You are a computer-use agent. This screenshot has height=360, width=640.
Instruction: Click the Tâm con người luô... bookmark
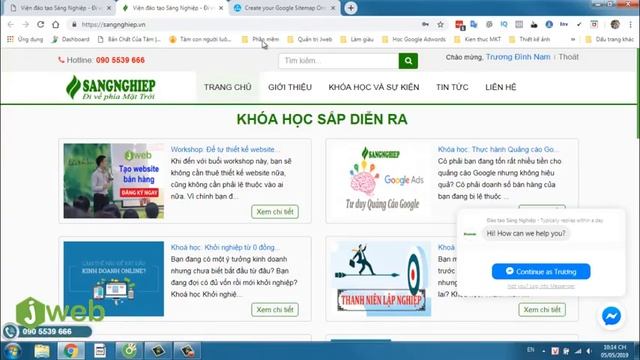click(201, 40)
